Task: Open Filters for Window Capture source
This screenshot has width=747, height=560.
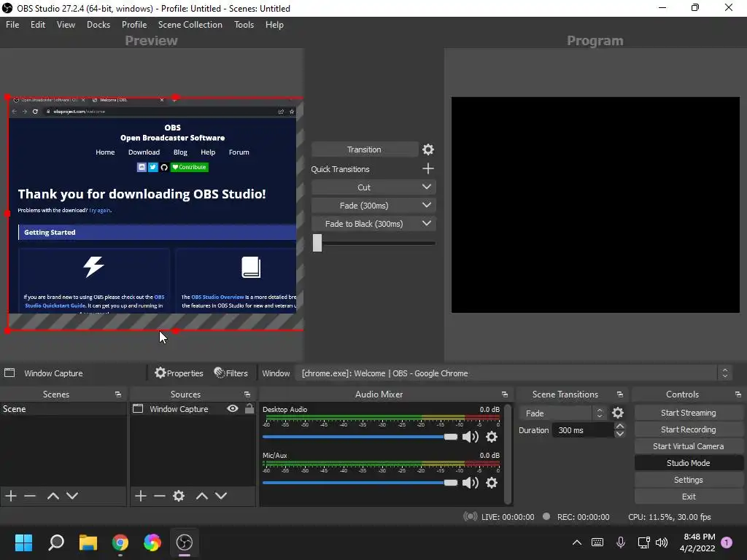Action: pos(231,373)
